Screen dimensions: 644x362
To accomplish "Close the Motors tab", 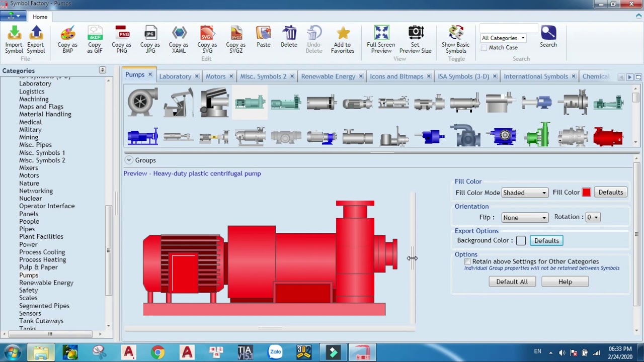I will tap(231, 76).
